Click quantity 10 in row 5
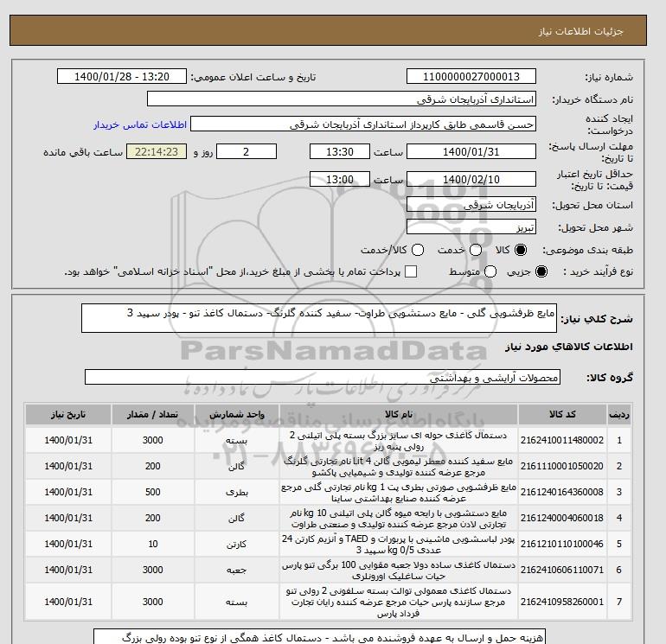 (x=153, y=544)
